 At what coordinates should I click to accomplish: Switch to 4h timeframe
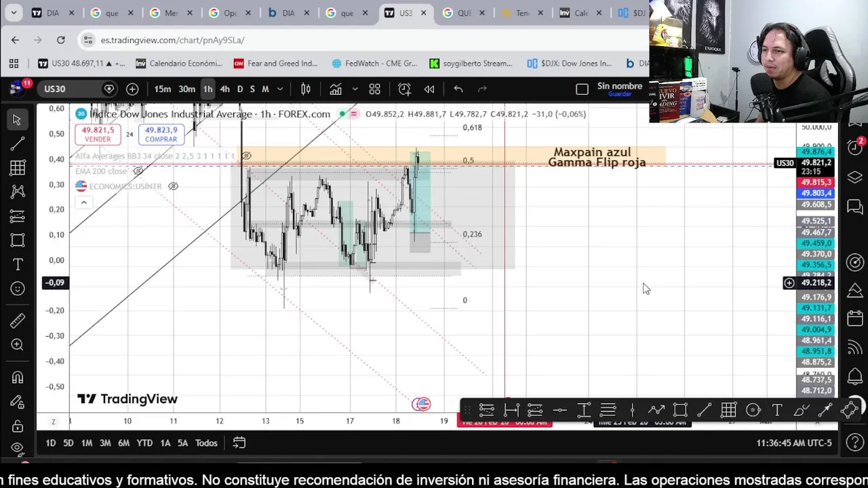coord(224,89)
